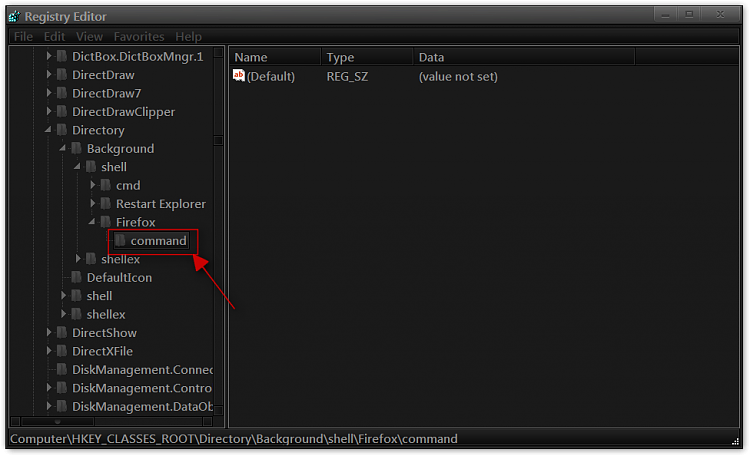Click the Registry Editor title bar icon
The width and height of the screenshot is (750, 456).
(14, 16)
